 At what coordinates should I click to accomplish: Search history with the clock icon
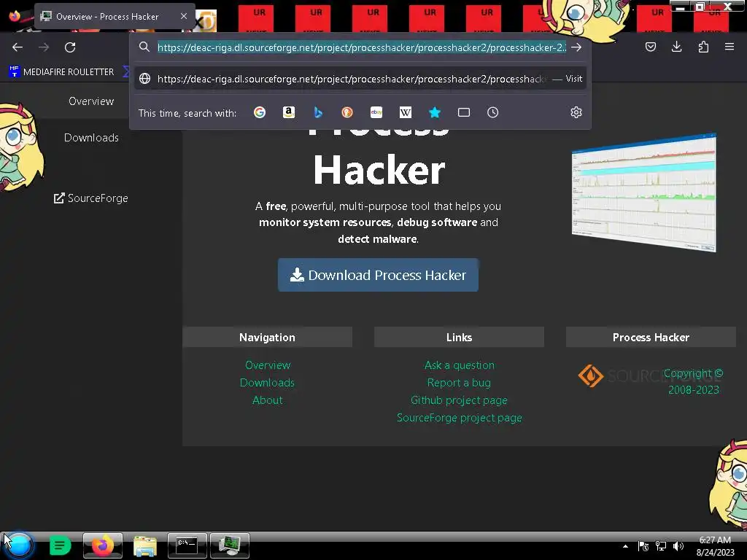492,112
